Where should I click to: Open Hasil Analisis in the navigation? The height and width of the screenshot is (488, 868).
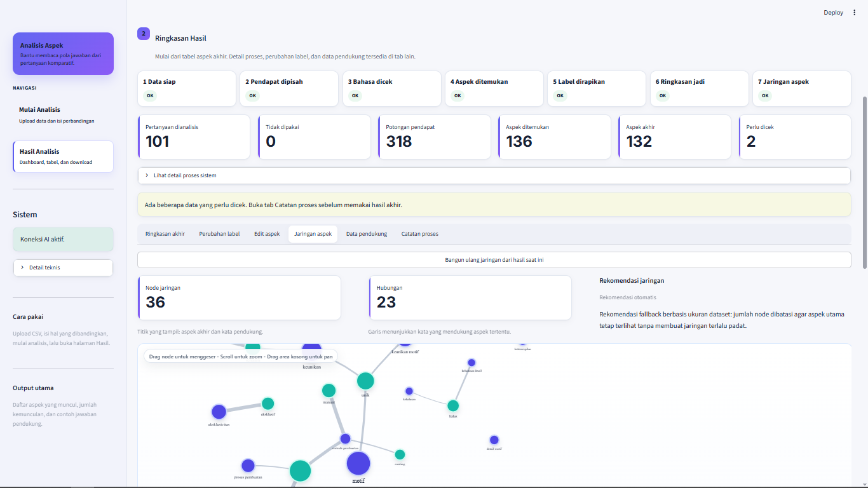tap(63, 156)
